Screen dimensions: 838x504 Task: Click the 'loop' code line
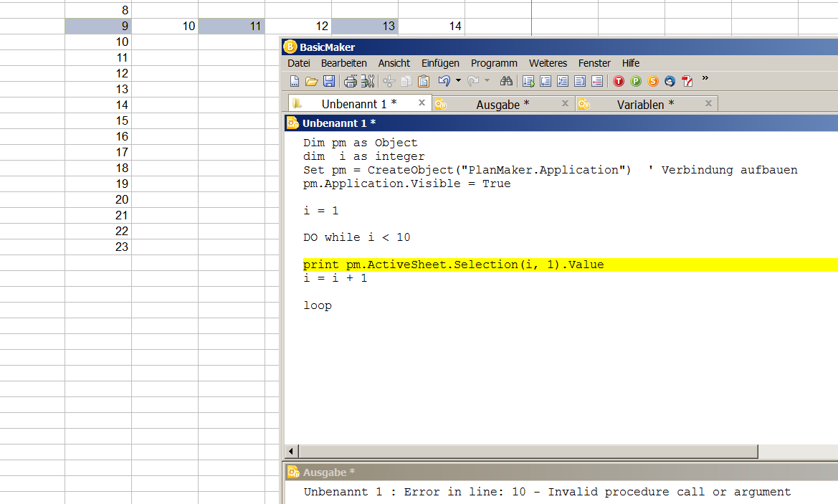pyautogui.click(x=318, y=305)
